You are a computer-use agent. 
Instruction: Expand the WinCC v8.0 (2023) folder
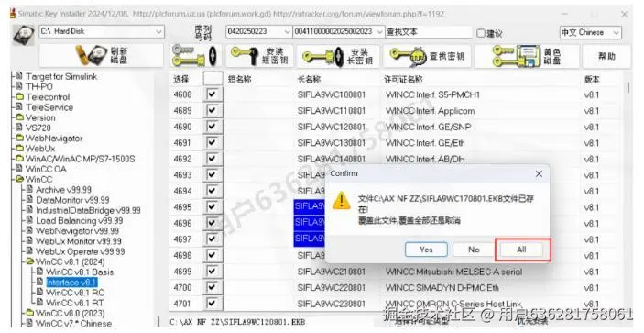(x=29, y=313)
